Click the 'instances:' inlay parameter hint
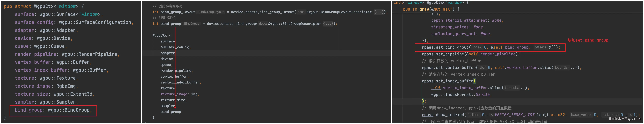 tap(611, 115)
